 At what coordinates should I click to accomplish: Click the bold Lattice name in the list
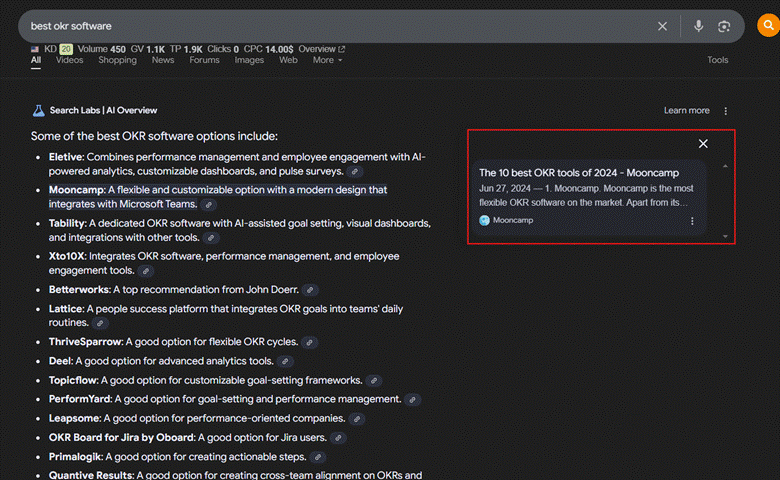tap(66, 309)
